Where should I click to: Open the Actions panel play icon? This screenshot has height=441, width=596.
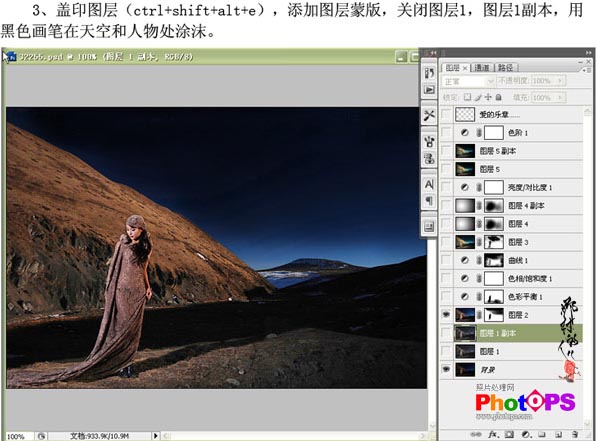[429, 90]
